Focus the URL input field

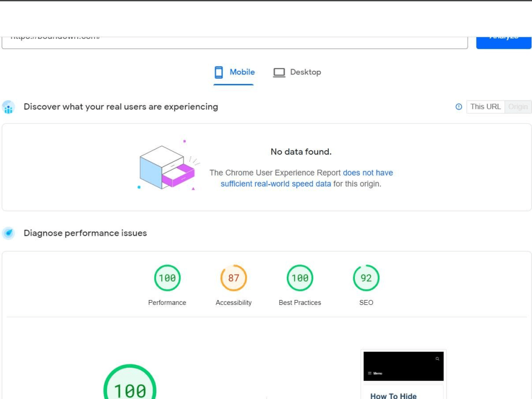click(x=235, y=42)
